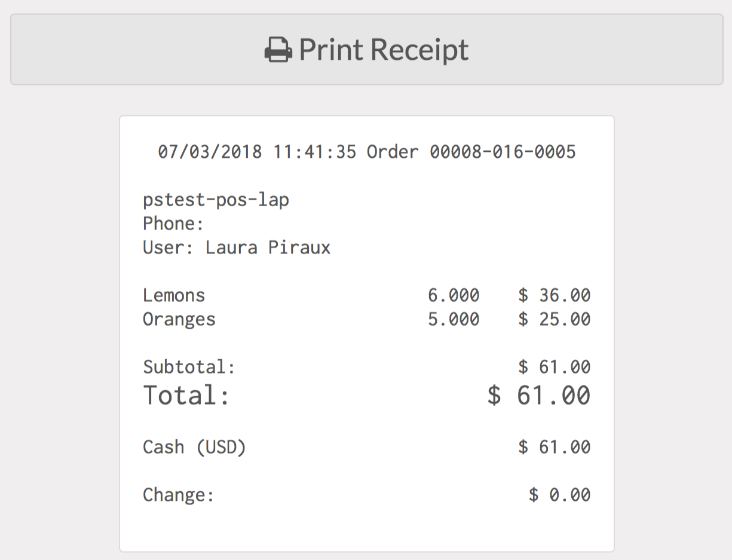
Task: Click the Change label
Action: 178,495
